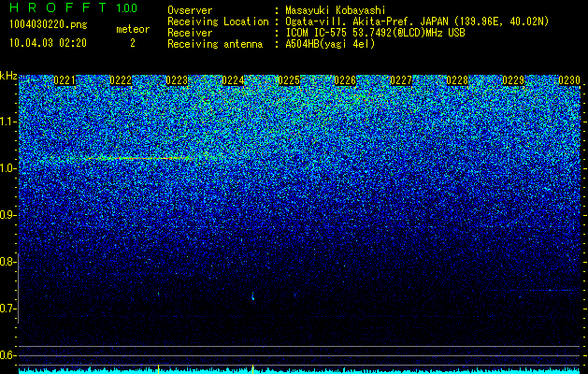Click the short echo spot below 0225
The width and height of the screenshot is (588, 374).
pos(252,296)
